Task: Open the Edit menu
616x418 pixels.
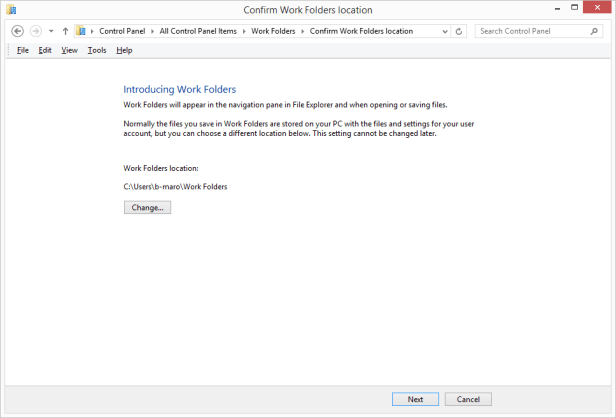Action: click(x=45, y=50)
